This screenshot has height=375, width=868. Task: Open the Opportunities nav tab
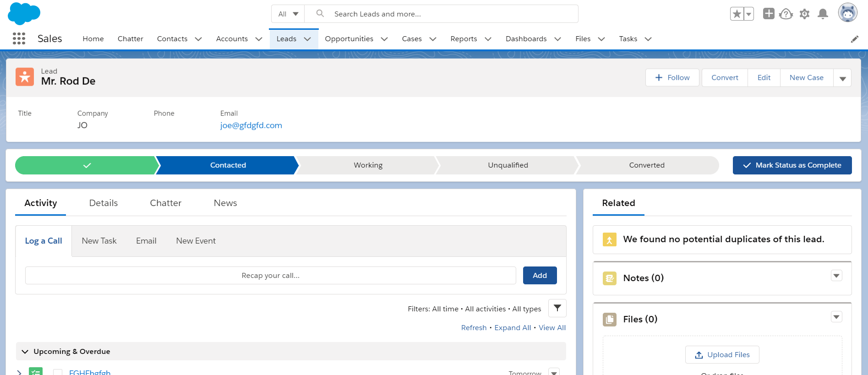click(349, 39)
